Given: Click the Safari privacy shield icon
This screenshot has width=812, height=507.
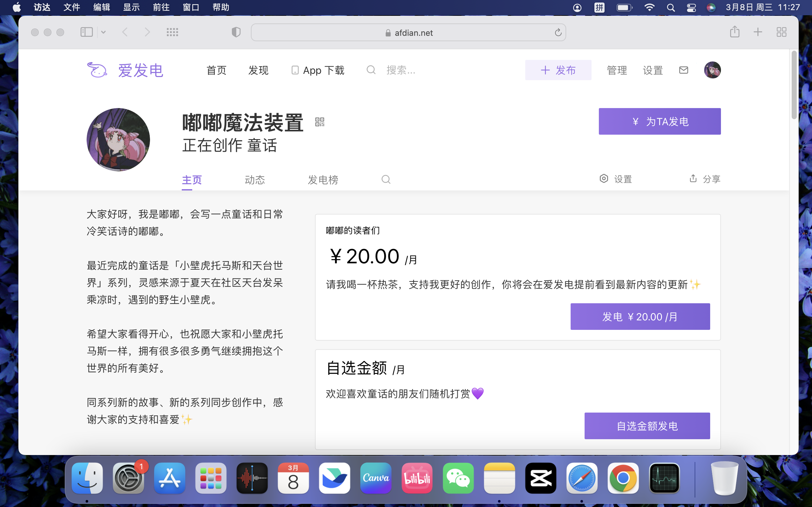Looking at the screenshot, I should [x=236, y=32].
